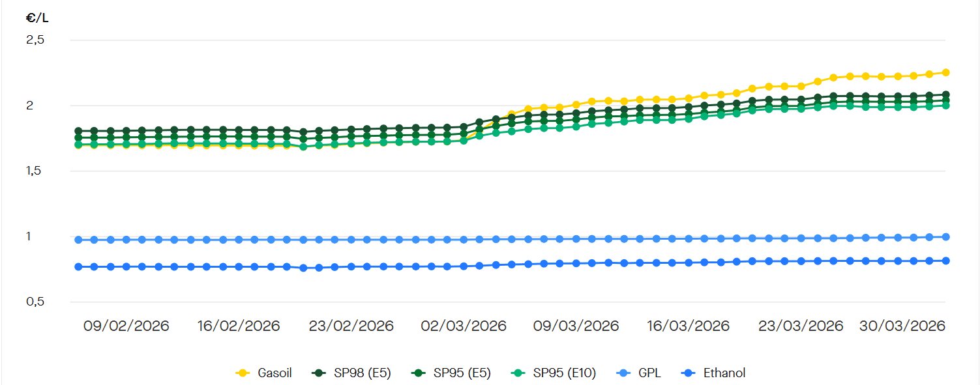Toggle the Gasoil series in the legend

[264, 373]
